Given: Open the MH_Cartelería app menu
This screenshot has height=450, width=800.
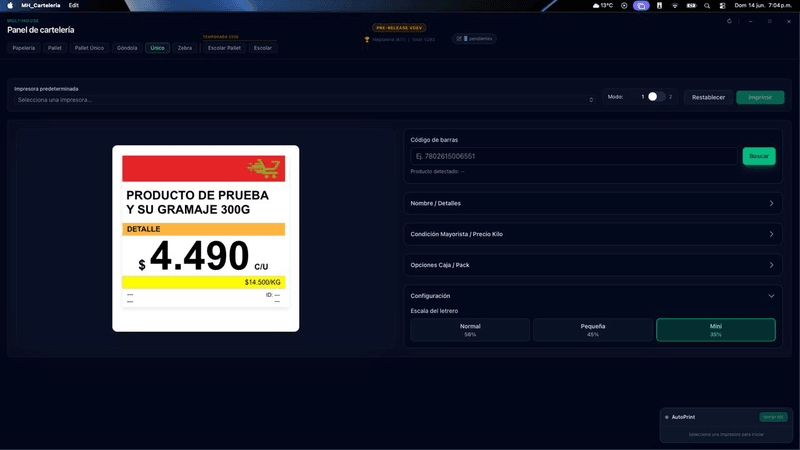Looking at the screenshot, I should [x=41, y=6].
